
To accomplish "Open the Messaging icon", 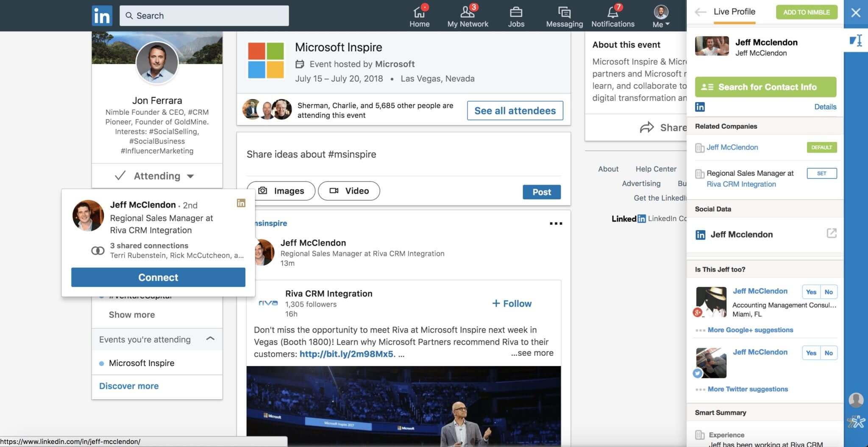I will 564,12.
